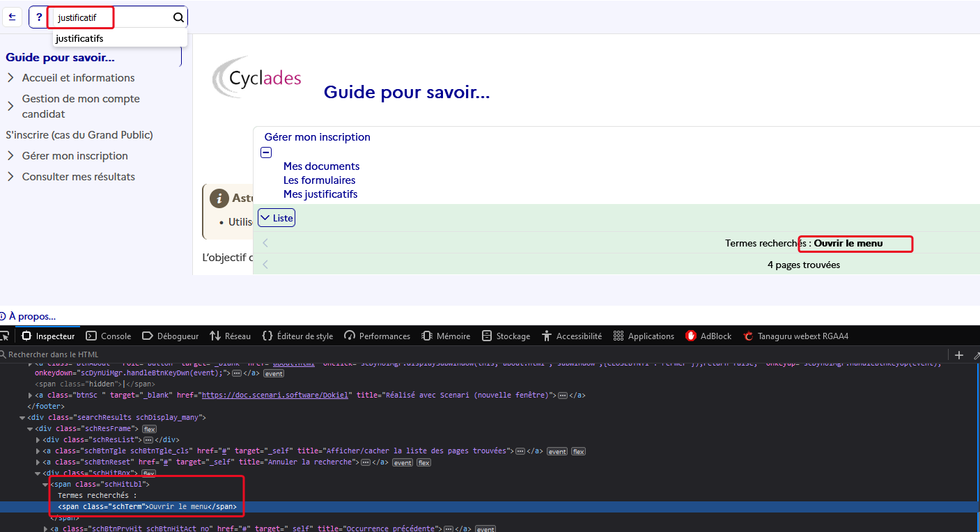Collapse the Liste results dropdown

277,218
